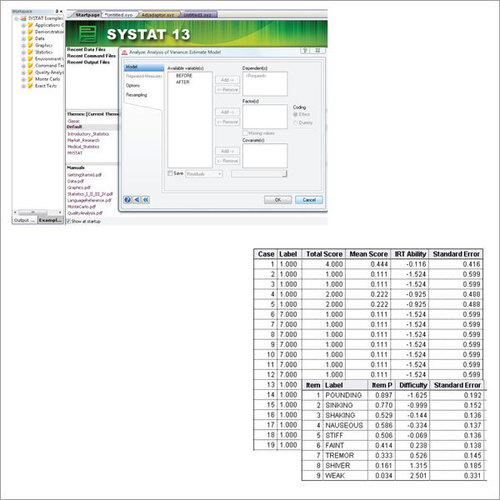Switch to the Startpage tab
This screenshot has height=500, width=500.
[86, 15]
